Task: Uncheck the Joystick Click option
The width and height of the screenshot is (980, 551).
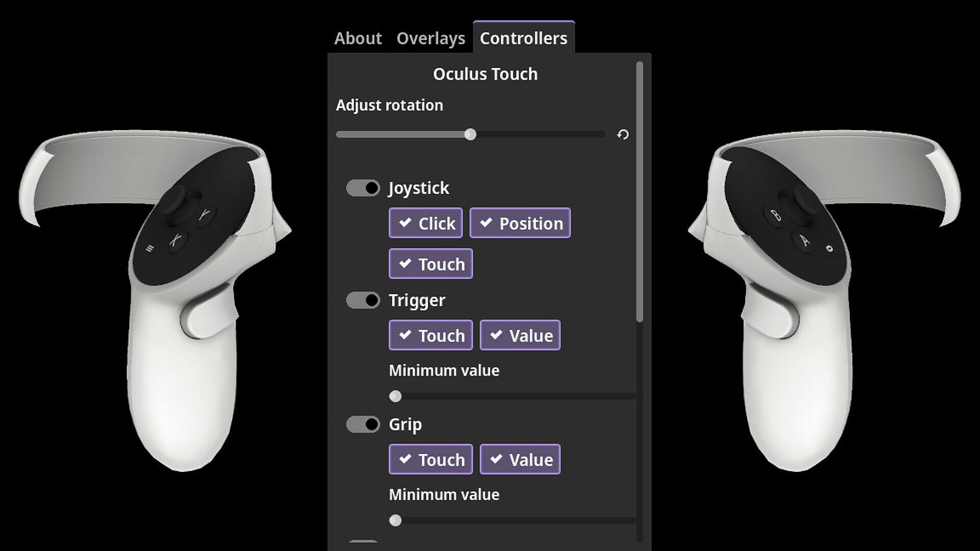Action: [426, 223]
